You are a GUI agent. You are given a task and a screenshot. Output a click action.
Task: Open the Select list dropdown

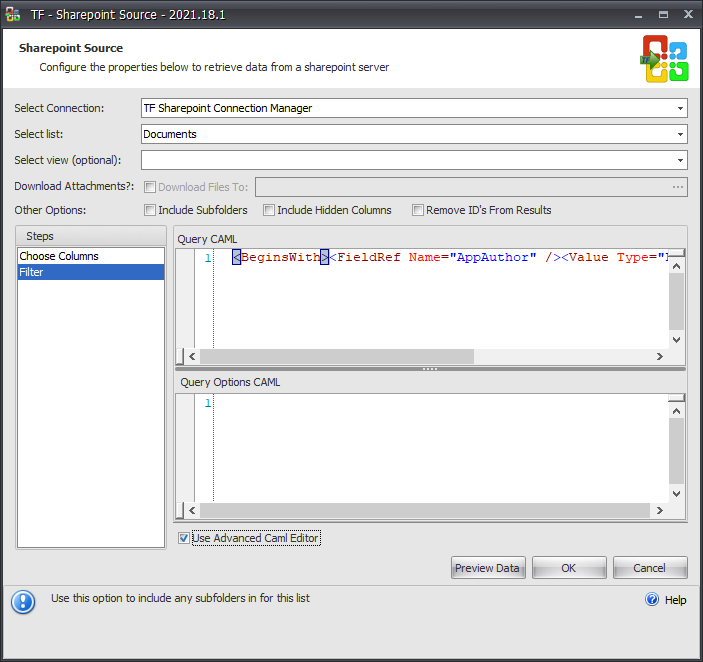680,134
